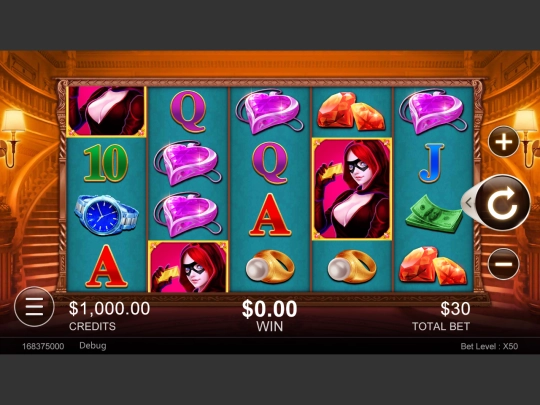Click the pearl ring on the fourth reel
Screen dimensions: 540x405
click(352, 267)
